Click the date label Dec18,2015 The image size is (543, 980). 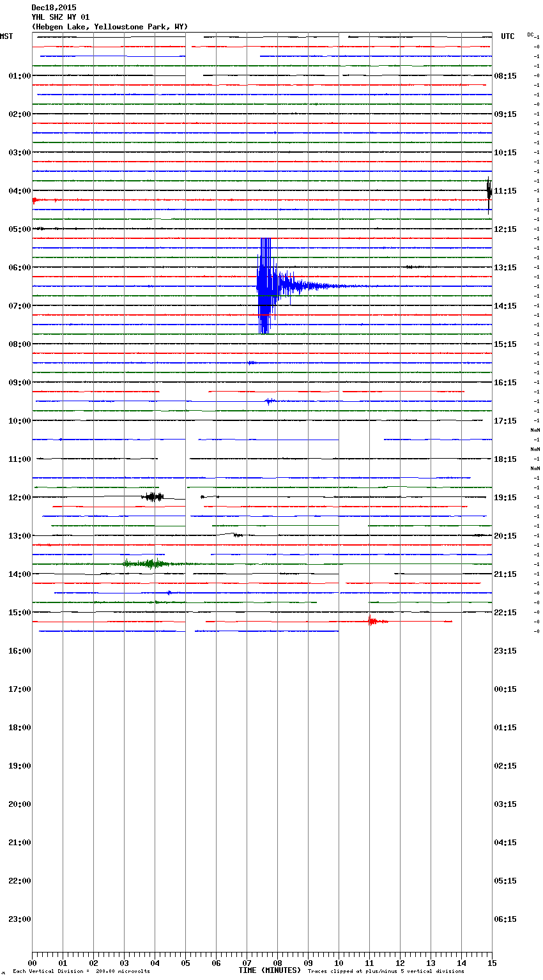click(x=54, y=8)
